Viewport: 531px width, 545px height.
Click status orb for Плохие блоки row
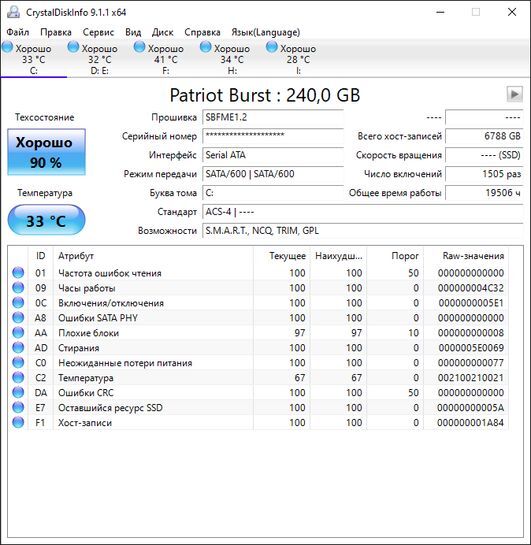pyautogui.click(x=18, y=333)
